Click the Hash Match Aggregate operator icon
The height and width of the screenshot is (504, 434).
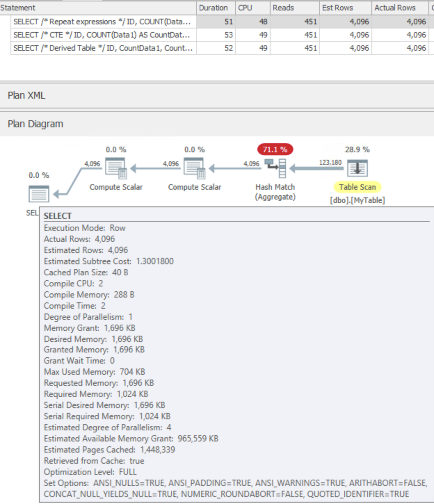point(275,168)
